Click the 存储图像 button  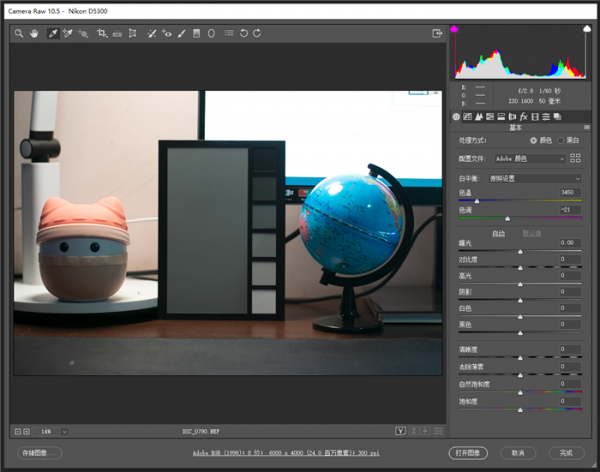click(x=38, y=452)
